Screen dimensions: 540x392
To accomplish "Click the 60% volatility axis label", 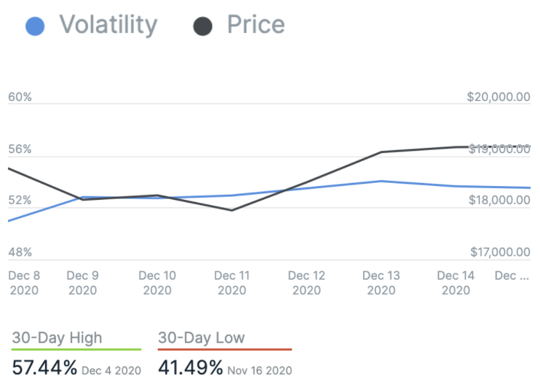I will pyautogui.click(x=20, y=98).
